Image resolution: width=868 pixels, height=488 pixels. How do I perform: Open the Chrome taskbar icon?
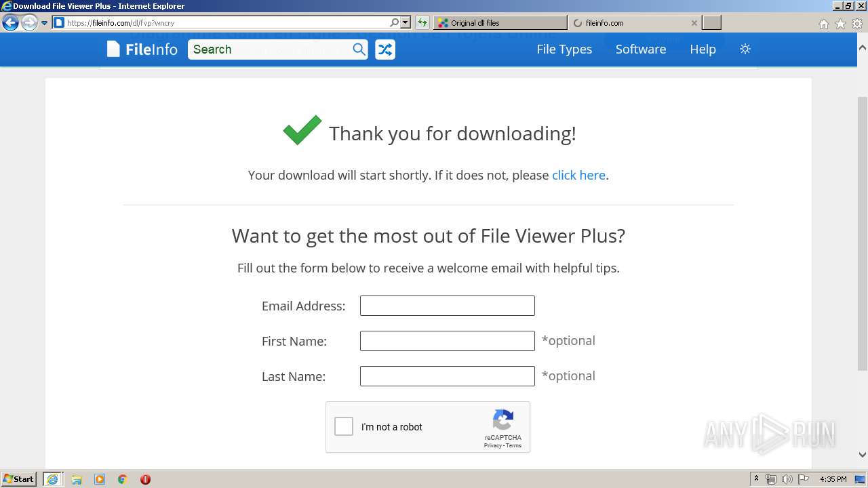(x=122, y=479)
